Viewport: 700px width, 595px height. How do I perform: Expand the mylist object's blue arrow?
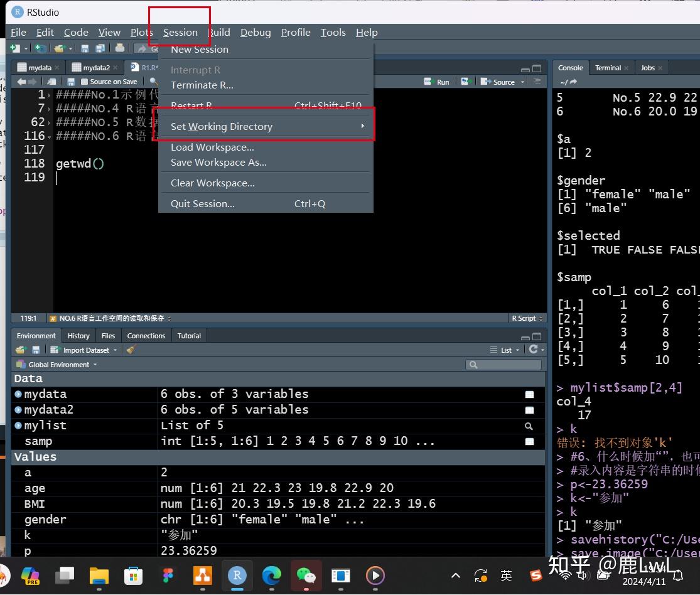18,426
